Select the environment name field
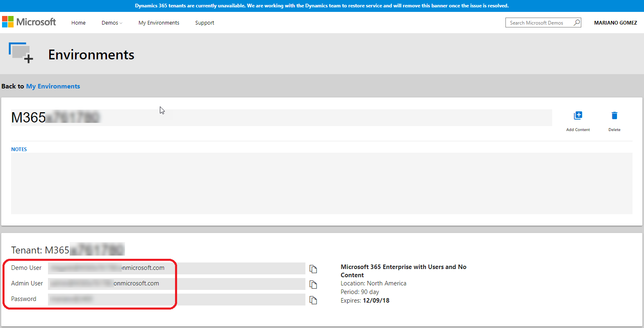The width and height of the screenshot is (644, 328). (x=281, y=118)
